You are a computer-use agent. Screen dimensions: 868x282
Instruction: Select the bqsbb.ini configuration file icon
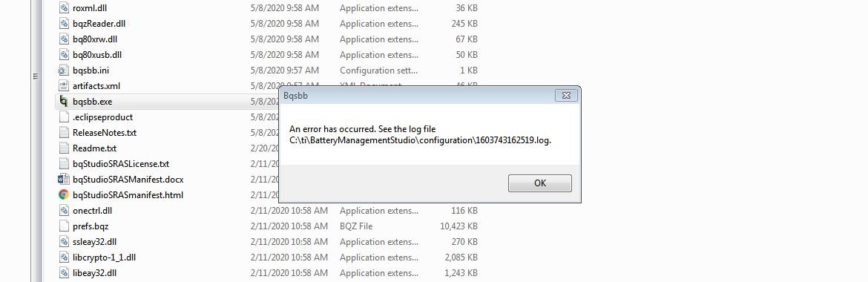[x=64, y=70]
